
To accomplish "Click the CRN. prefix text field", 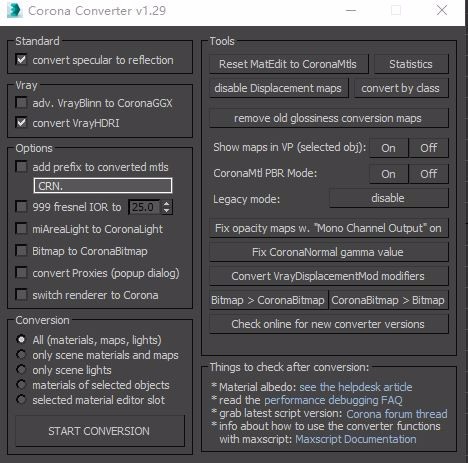I will (x=103, y=186).
